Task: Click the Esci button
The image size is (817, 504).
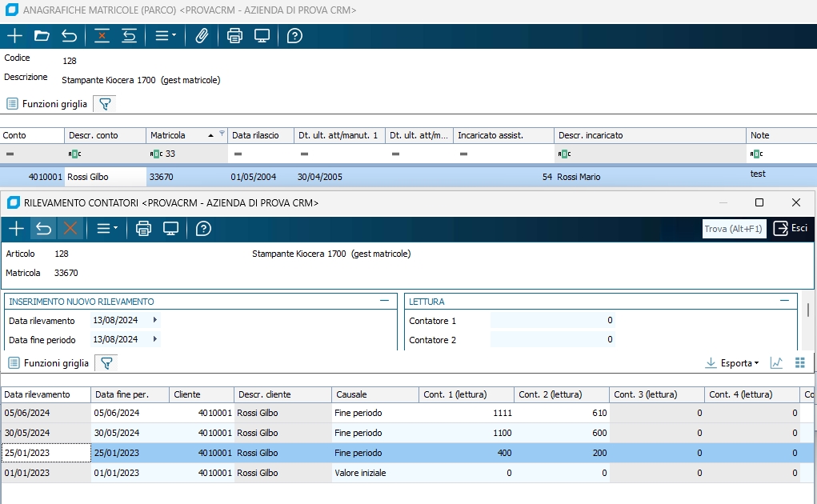Action: 791,229
